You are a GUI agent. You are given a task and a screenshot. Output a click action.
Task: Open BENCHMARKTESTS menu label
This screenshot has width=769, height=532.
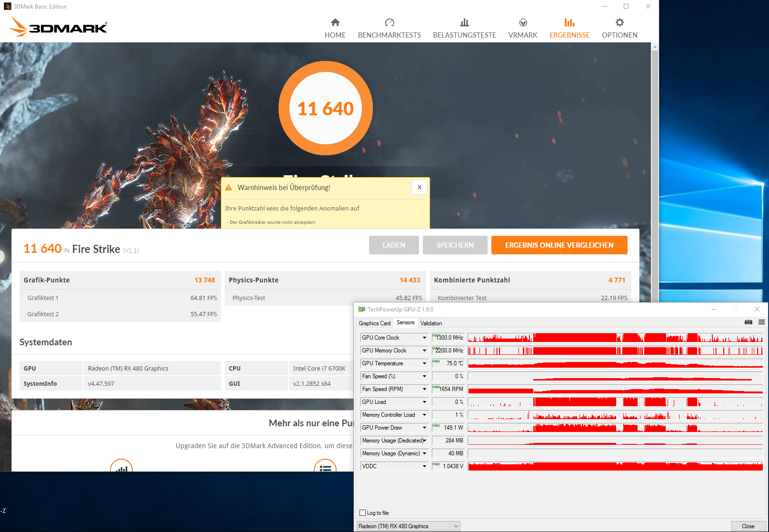pos(389,35)
